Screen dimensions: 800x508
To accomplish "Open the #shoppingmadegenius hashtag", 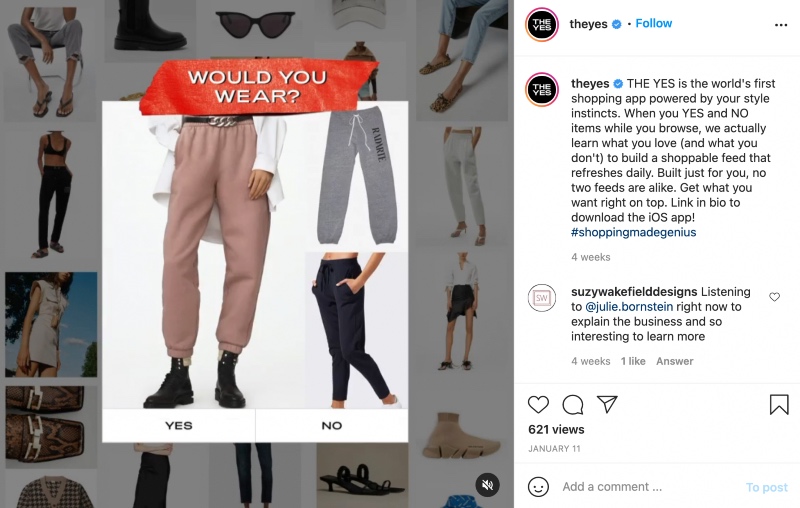I will coord(633,233).
